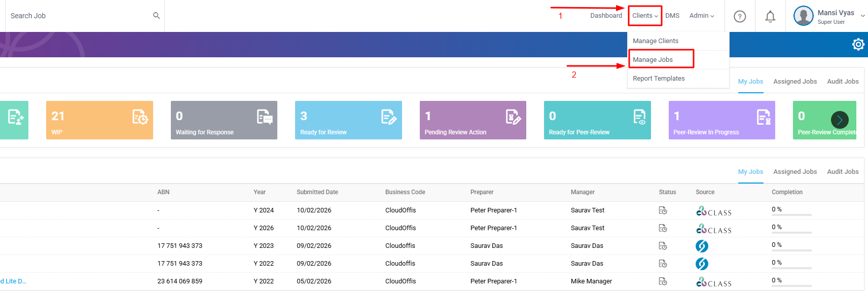Expand the Admin dropdown menu
The height and width of the screenshot is (291, 868).
(701, 16)
